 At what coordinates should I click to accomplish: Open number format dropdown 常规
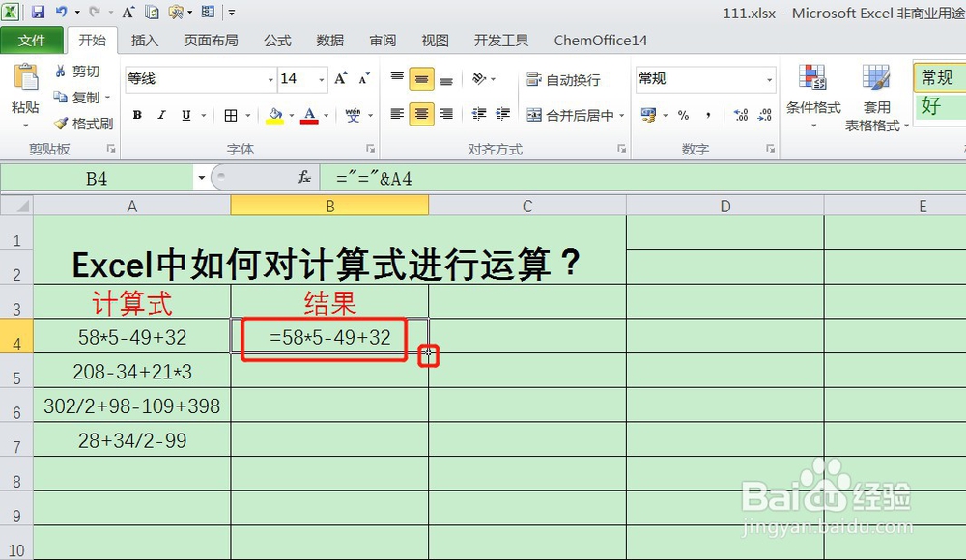pyautogui.click(x=769, y=79)
